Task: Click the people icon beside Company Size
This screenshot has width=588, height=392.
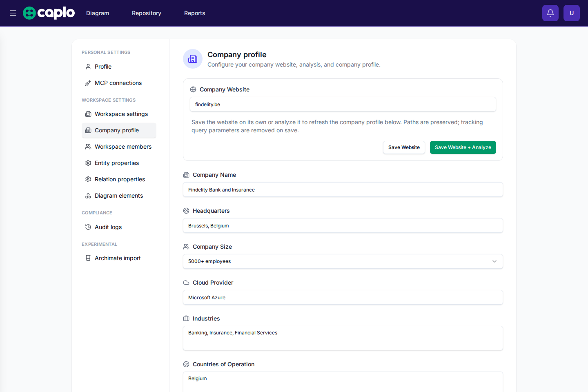Action: coord(186,247)
